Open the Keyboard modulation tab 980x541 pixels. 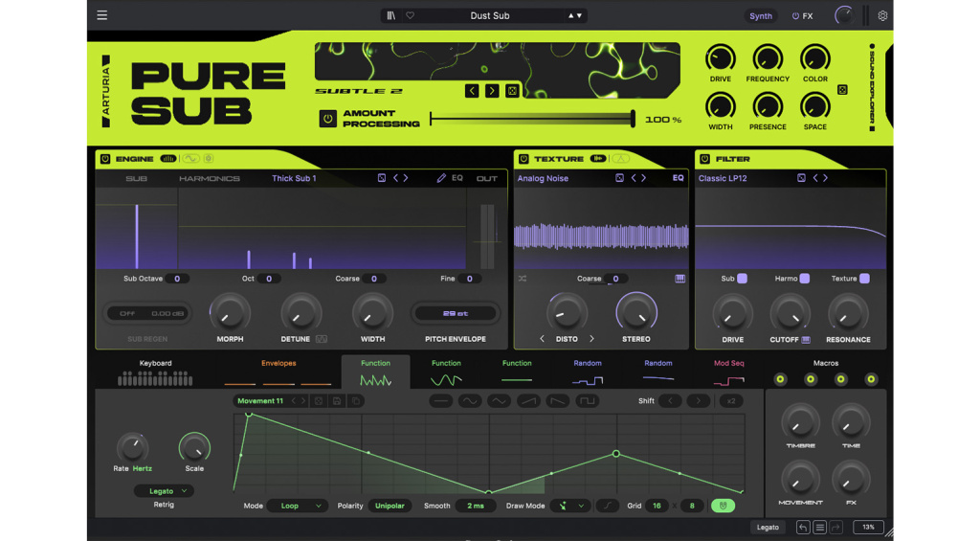coord(155,372)
